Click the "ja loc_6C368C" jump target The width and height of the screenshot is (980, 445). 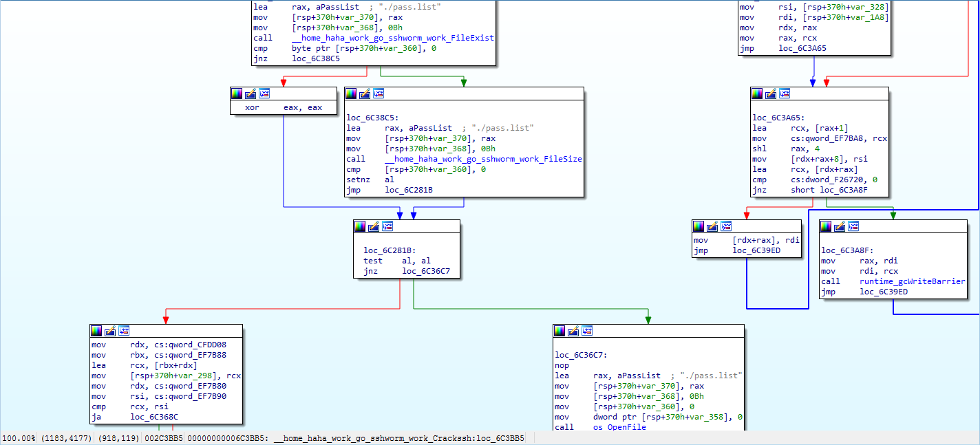(x=154, y=417)
